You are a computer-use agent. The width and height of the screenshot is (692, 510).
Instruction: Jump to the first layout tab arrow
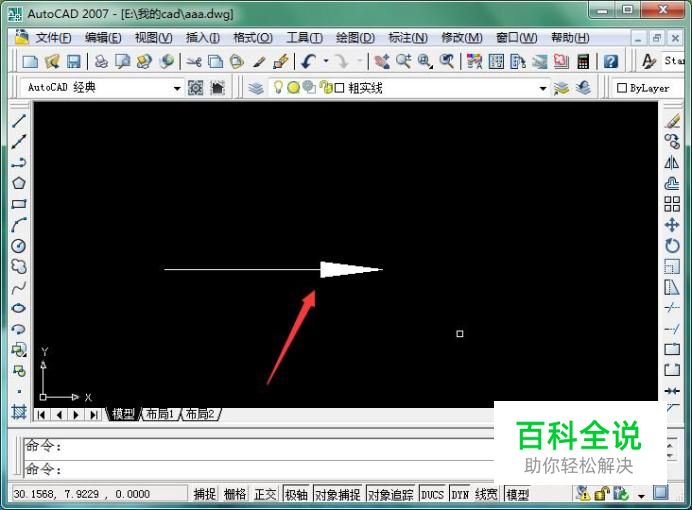coord(41,415)
